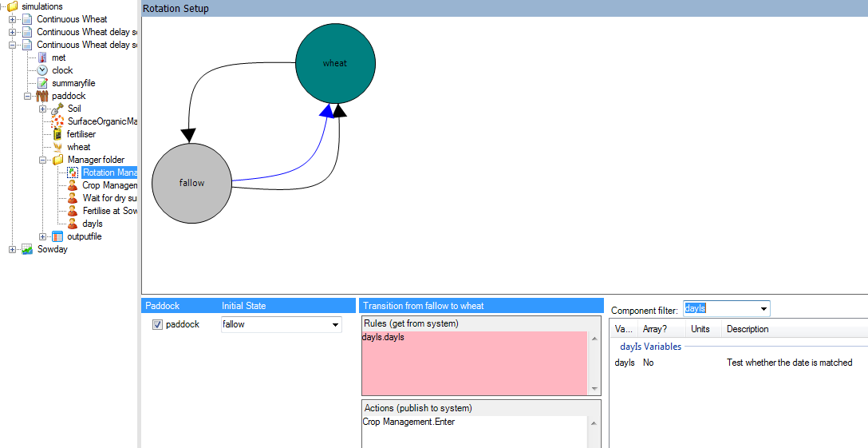Click the Soil shovel icon

(x=57, y=109)
